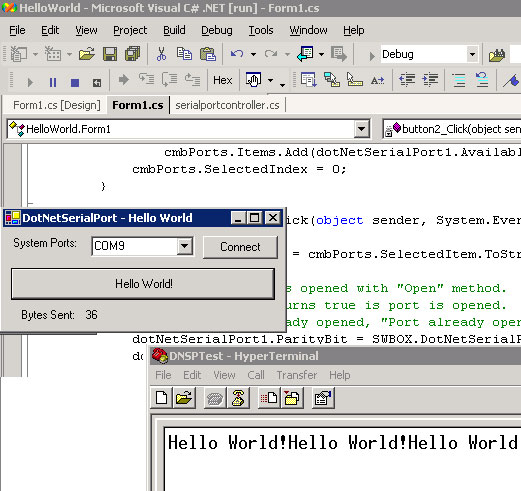Click the Decrease Indent icon
The width and height of the screenshot is (521, 491).
coord(407,80)
